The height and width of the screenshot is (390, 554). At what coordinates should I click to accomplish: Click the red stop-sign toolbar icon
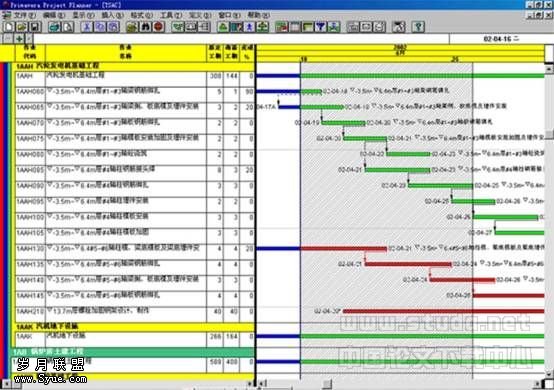pos(159,27)
